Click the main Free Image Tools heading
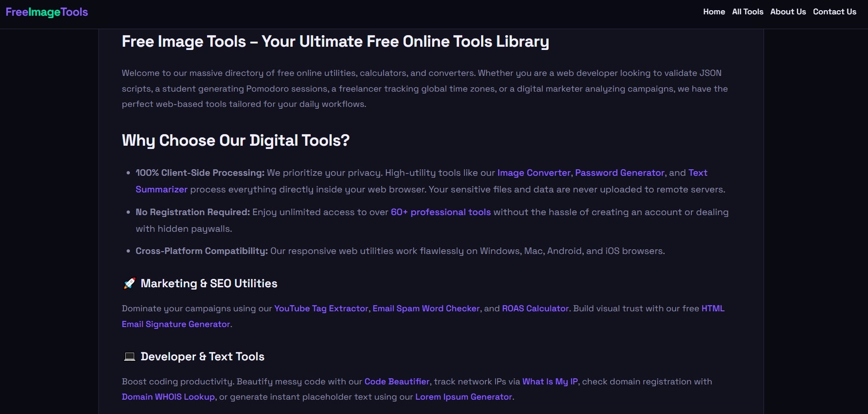The height and width of the screenshot is (414, 868). [x=335, y=42]
